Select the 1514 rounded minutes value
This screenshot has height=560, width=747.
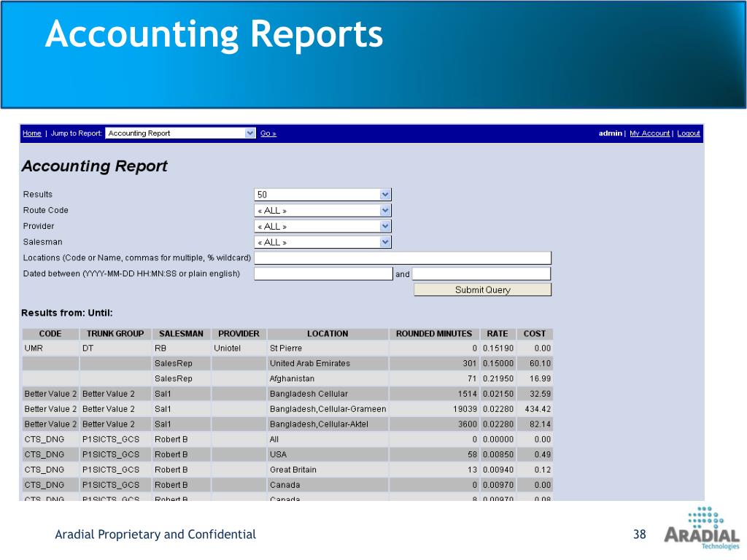tap(468, 394)
